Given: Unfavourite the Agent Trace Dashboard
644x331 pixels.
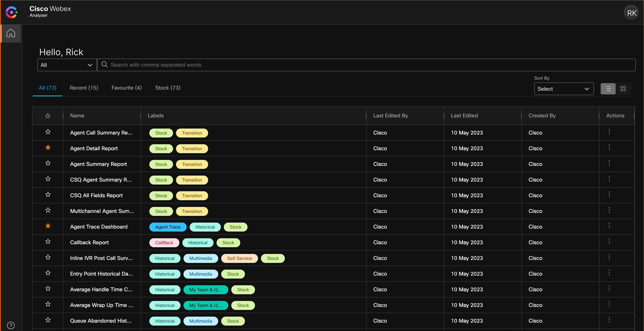Looking at the screenshot, I should [48, 226].
